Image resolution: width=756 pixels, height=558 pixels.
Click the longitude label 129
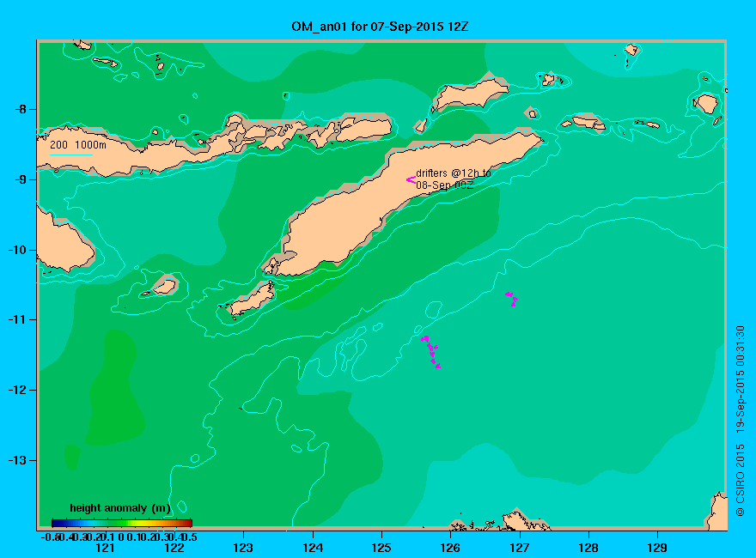[657, 548]
